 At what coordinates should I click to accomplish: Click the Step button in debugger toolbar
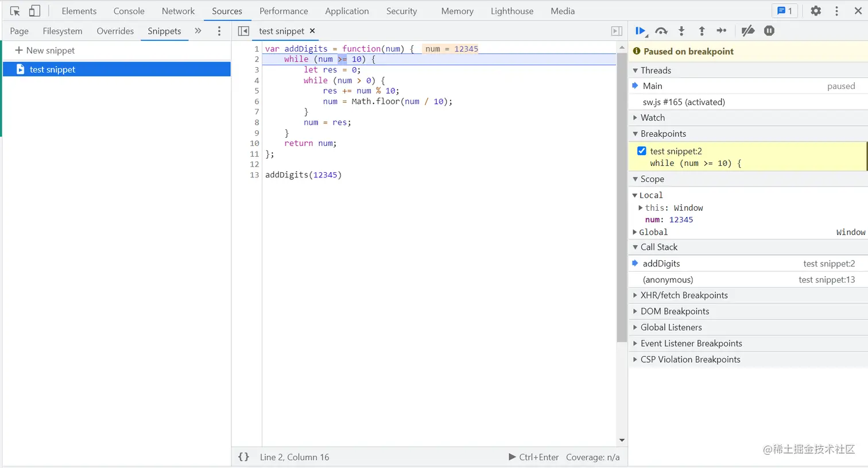(722, 31)
